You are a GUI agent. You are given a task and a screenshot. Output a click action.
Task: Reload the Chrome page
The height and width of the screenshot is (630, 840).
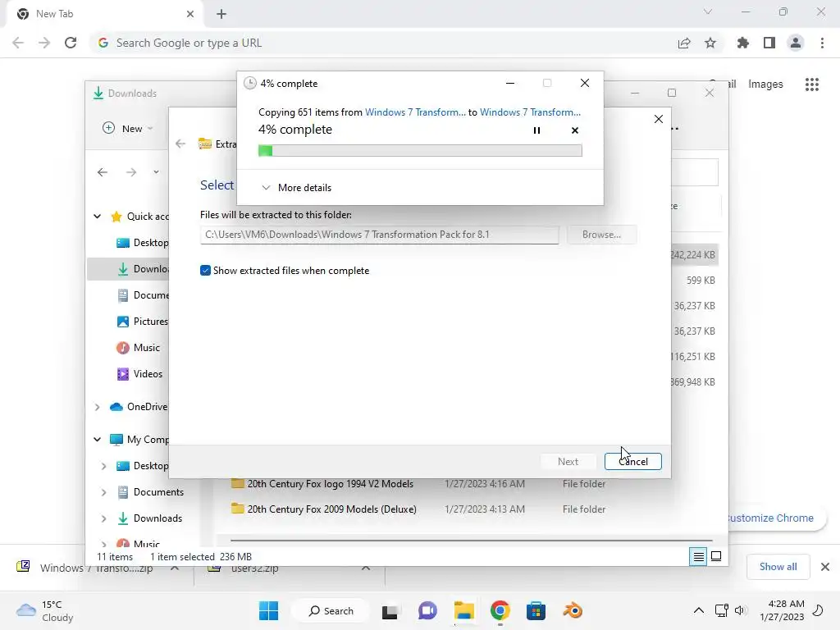click(x=71, y=43)
